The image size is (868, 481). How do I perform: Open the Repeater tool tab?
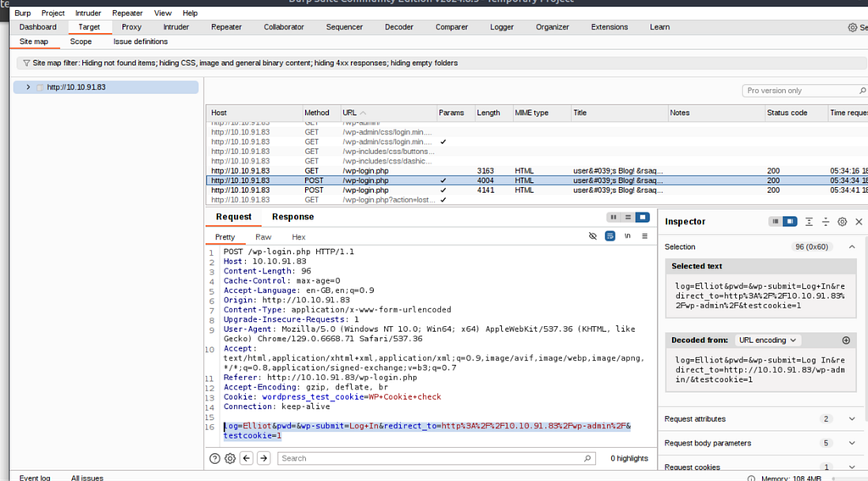(225, 27)
